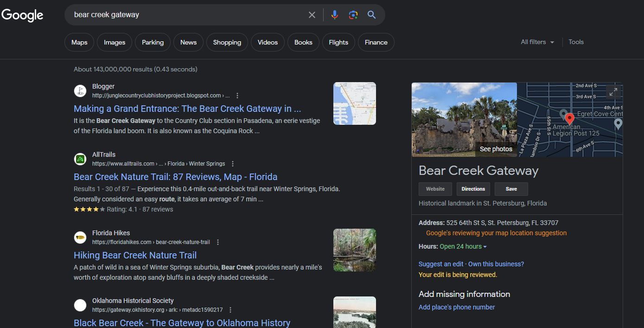The width and height of the screenshot is (644, 328).
Task: Filter results by Shopping
Action: 227,42
